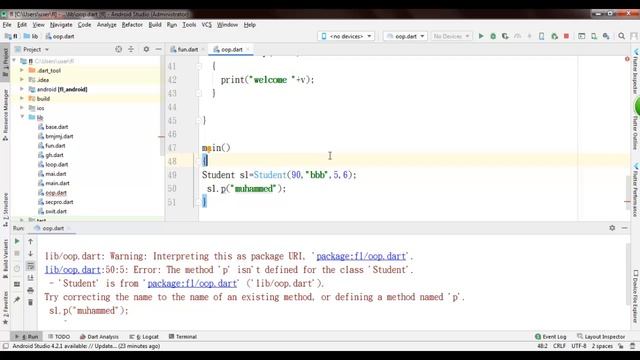Follow package:fl/oop.dart link in the Warning line
This screenshot has height=360, width=640.
361,256
